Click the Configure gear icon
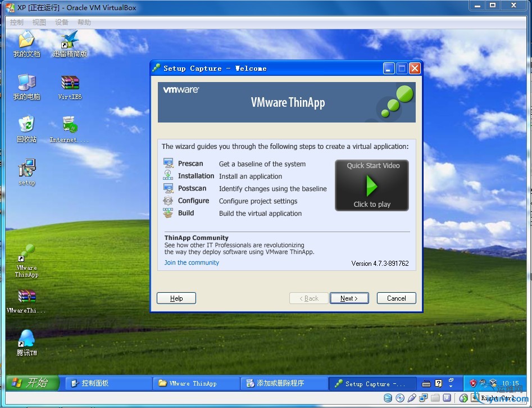This screenshot has width=532, height=408. pyautogui.click(x=168, y=201)
